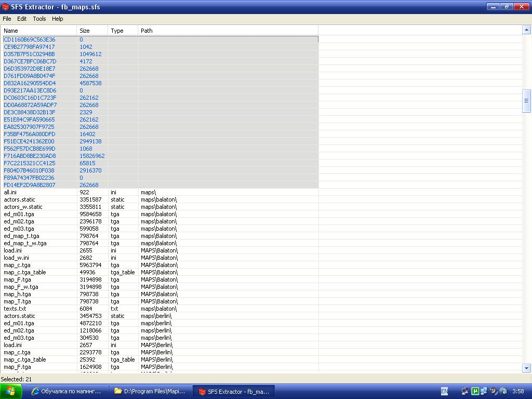532x399 pixels.
Task: Select load.ini with size 2657
Action: pos(159,345)
